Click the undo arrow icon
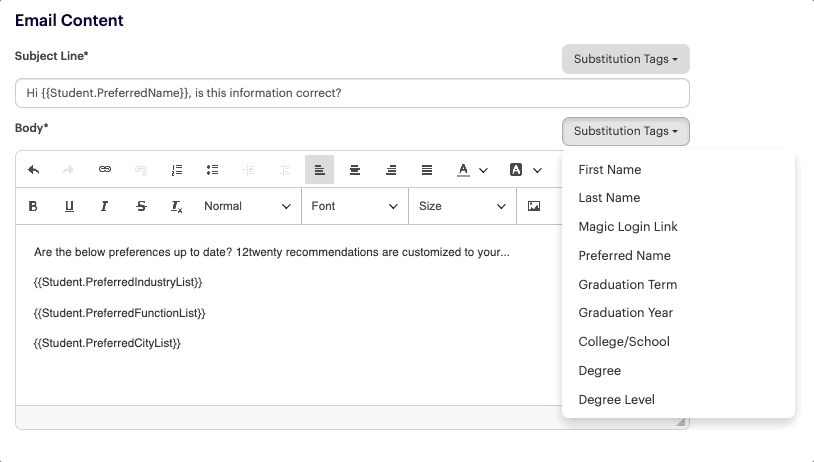Viewport: 814px width, 462px height. point(34,170)
